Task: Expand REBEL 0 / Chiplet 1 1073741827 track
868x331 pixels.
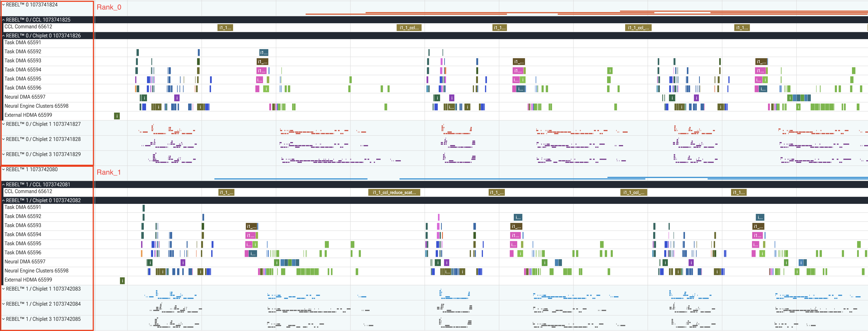Action: tap(3, 124)
